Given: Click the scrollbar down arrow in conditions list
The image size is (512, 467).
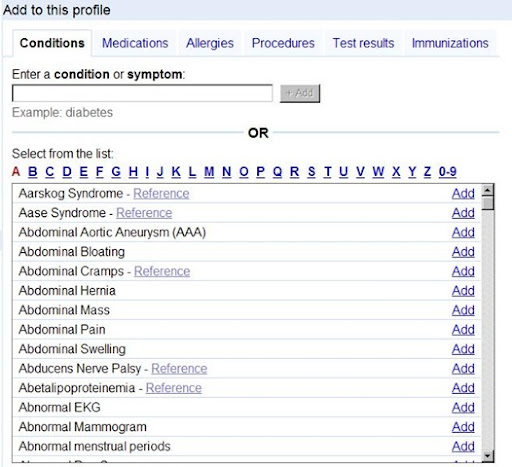Looking at the screenshot, I should pos(488,455).
